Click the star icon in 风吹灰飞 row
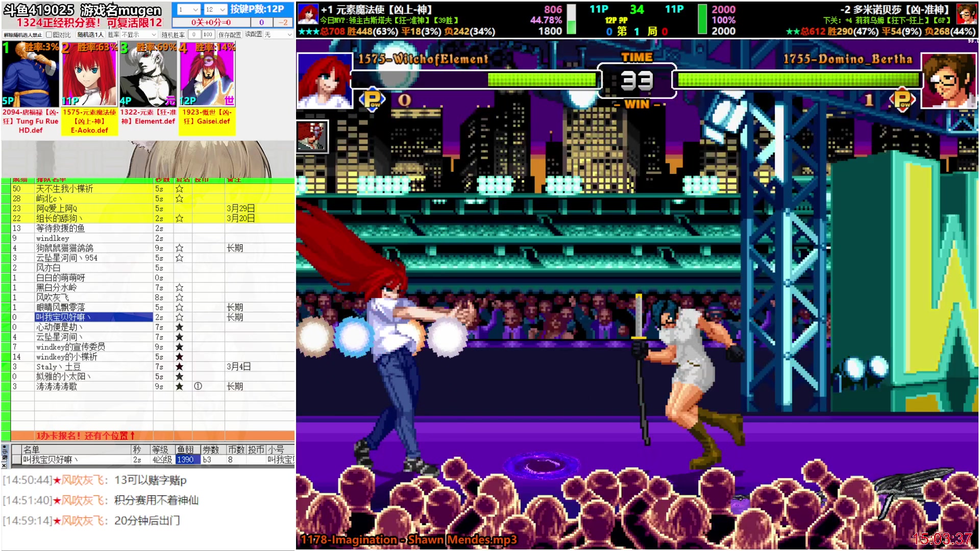 (179, 297)
